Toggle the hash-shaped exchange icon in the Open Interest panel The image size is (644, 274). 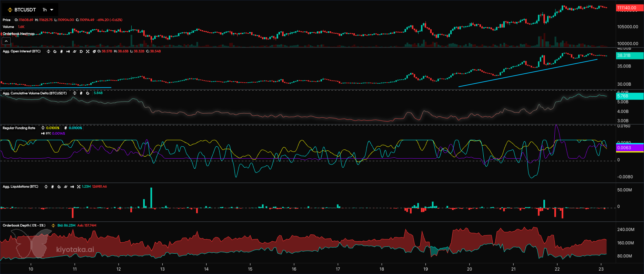[x=81, y=51]
